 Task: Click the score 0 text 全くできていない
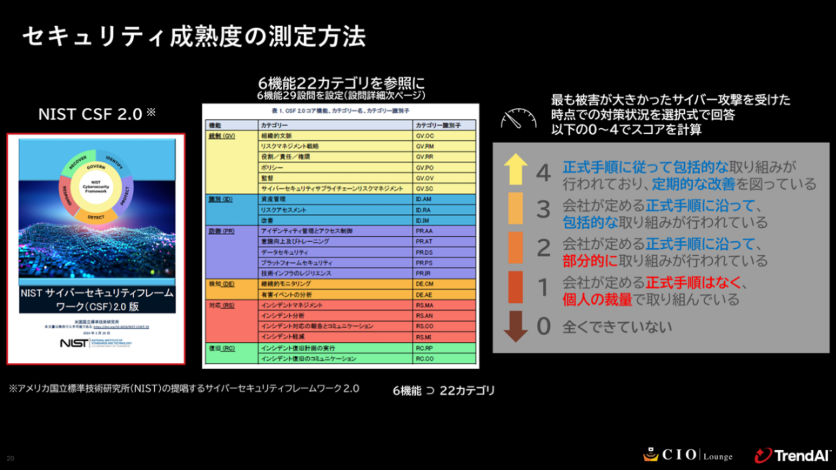point(617,327)
